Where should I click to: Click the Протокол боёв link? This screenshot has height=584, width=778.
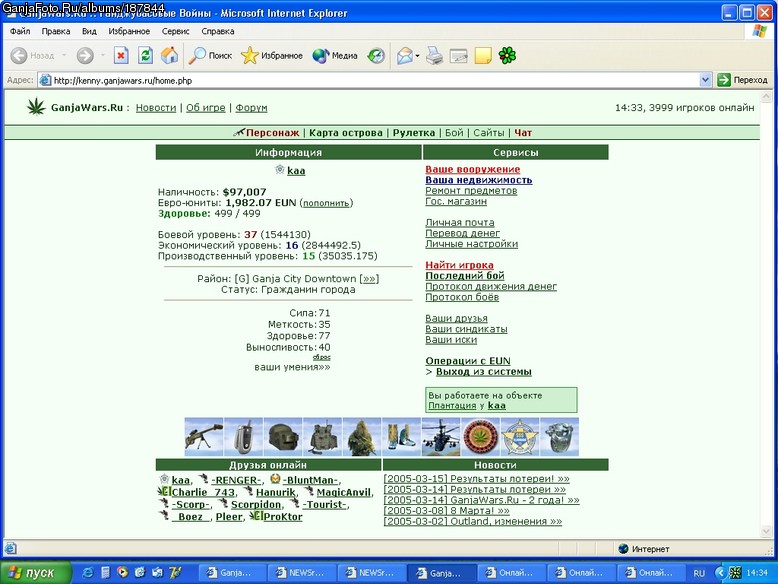point(462,297)
